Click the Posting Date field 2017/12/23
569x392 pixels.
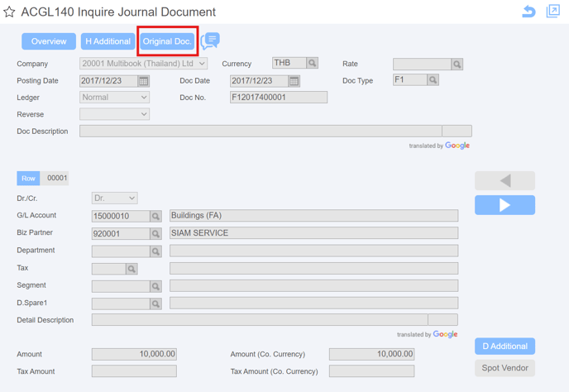108,81
